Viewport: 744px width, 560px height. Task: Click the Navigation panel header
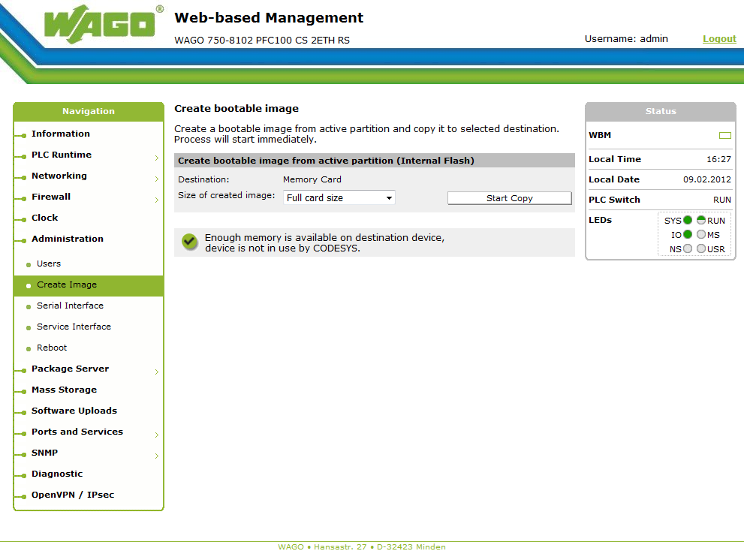(x=89, y=112)
